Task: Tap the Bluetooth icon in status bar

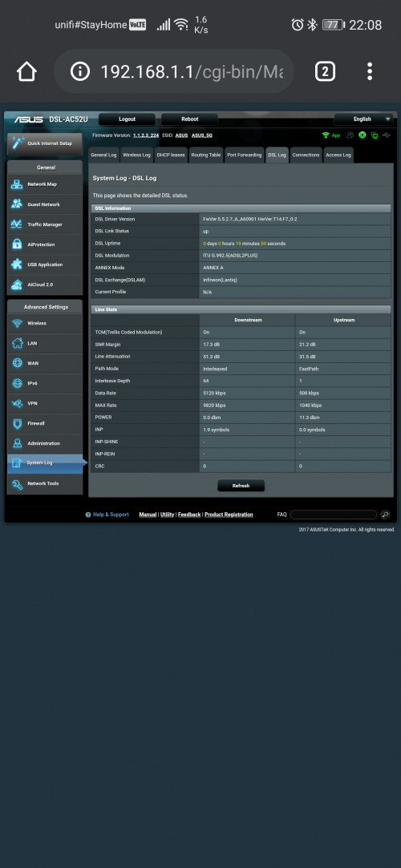Action: point(312,25)
